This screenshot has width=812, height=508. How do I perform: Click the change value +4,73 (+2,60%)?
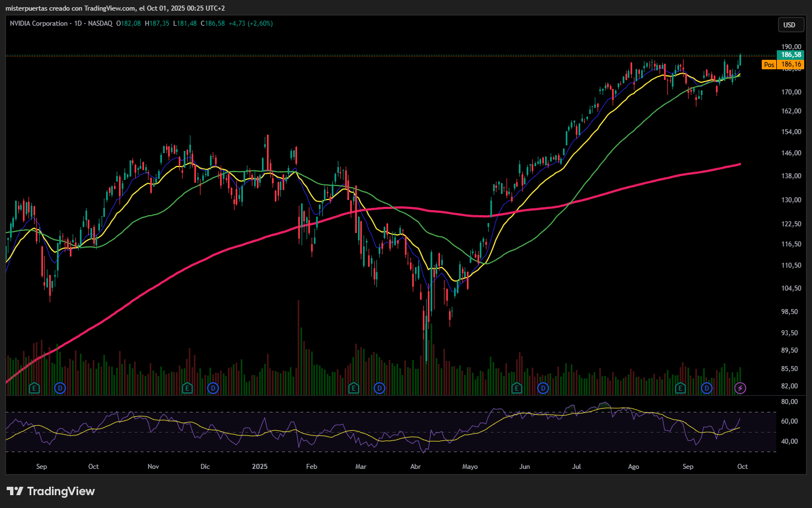(251, 23)
